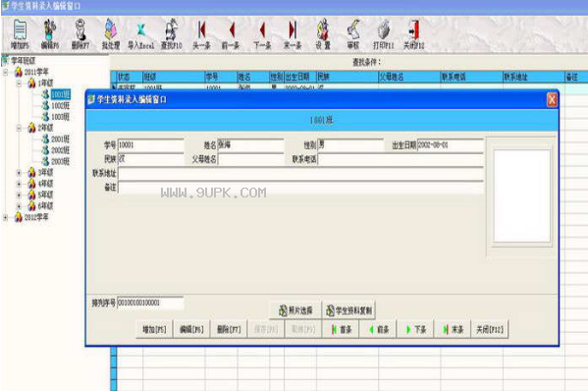Click the 民族 ethnicity input field
The height and width of the screenshot is (391, 588).
click(151, 159)
